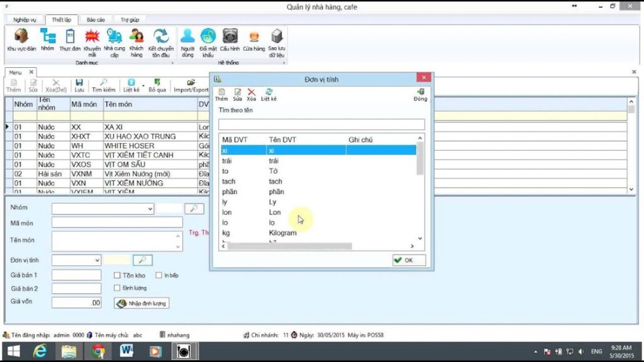Click the Nhập định lượng button
This screenshot has width=644, height=362.
coord(142,303)
